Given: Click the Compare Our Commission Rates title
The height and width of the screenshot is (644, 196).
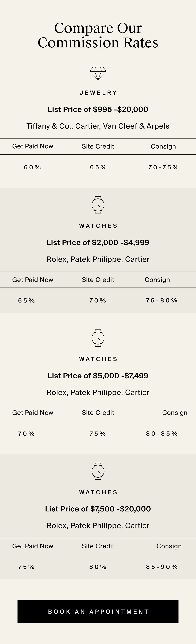Looking at the screenshot, I should tap(98, 35).
